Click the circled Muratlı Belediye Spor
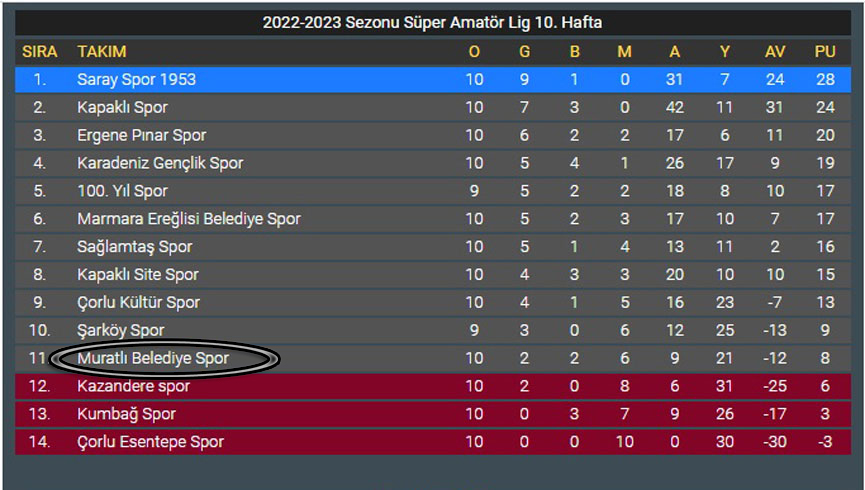 click(x=153, y=358)
